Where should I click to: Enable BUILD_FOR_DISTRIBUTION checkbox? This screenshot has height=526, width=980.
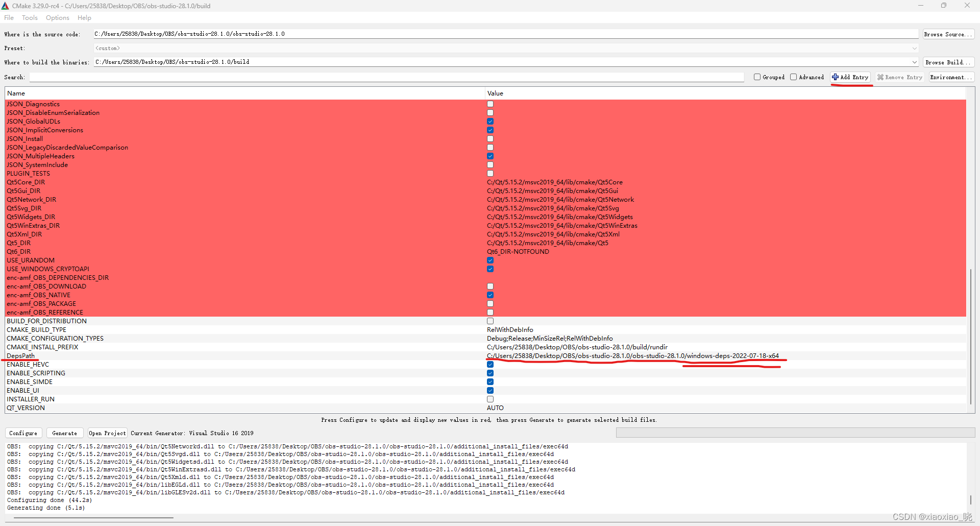point(490,321)
